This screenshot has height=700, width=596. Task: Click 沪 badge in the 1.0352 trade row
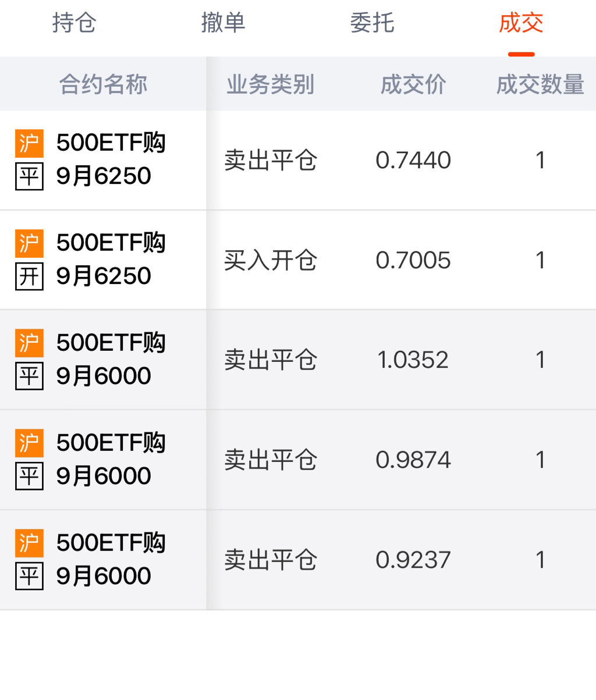click(29, 343)
